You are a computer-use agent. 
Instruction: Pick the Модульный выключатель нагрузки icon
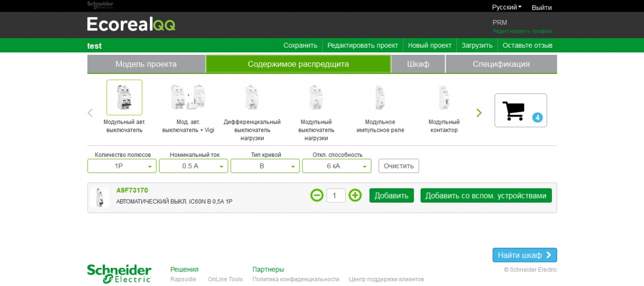tap(316, 98)
